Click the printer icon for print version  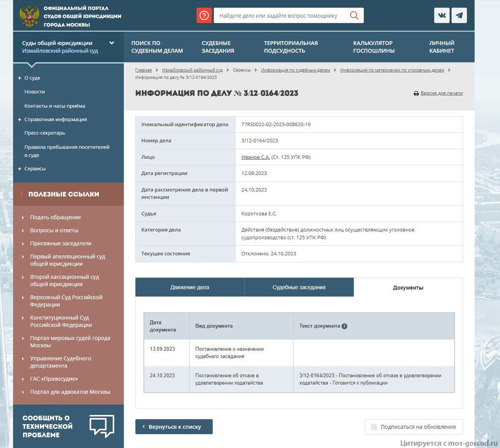point(416,93)
